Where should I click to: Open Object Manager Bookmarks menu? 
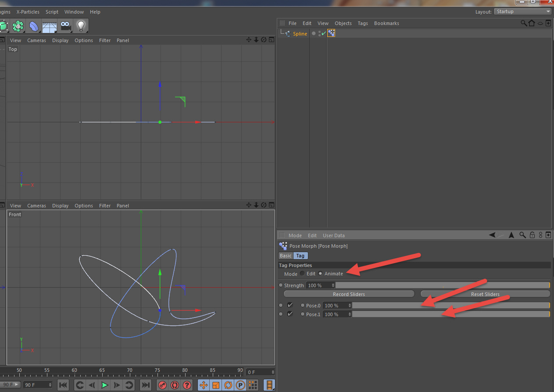[x=386, y=23]
